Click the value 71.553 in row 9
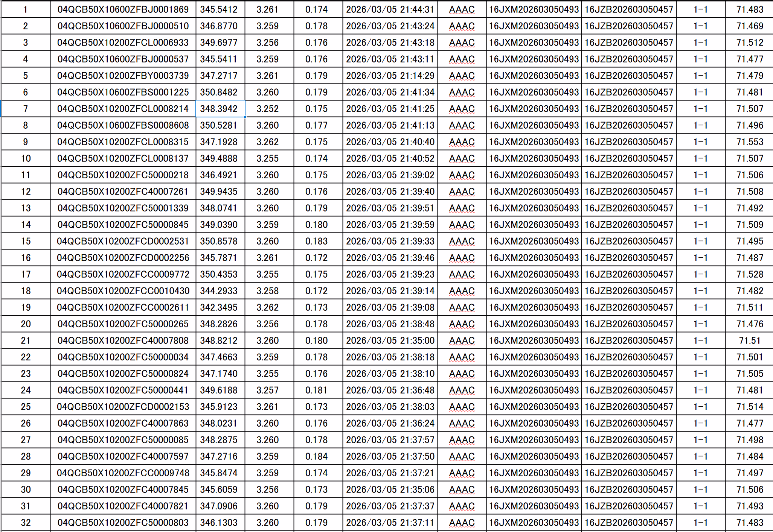The image size is (773, 532). 750,142
